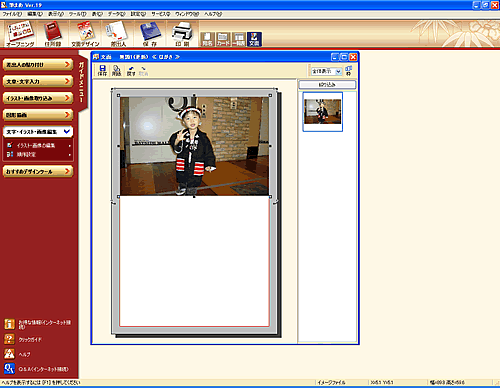The image size is (500, 388).
Task: Switch to the カード card view icon
Action: click(x=223, y=39)
